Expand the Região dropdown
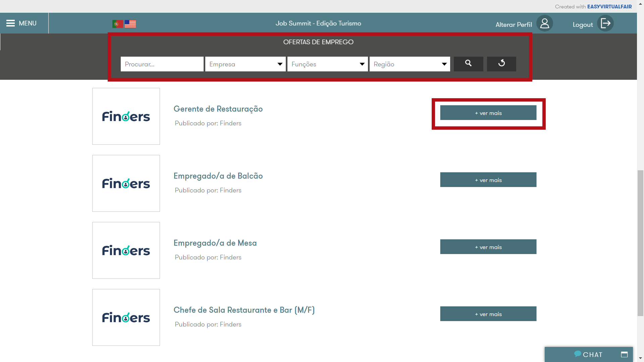 [x=410, y=64]
